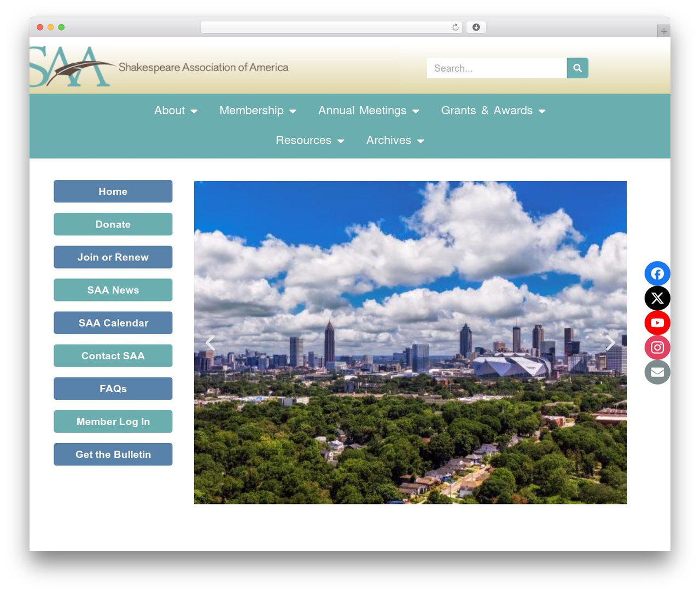Click the browser reload icon
Image resolution: width=700 pixels, height=593 pixels.
tap(456, 27)
